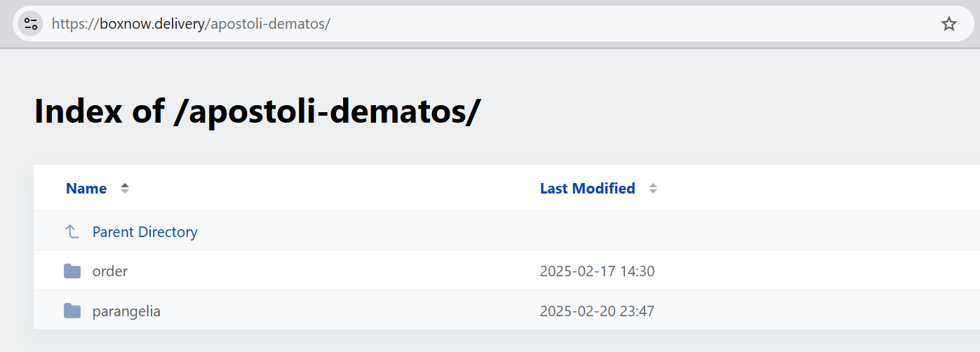This screenshot has height=352, width=980.
Task: Sort listing by the Name column header
Action: point(86,188)
